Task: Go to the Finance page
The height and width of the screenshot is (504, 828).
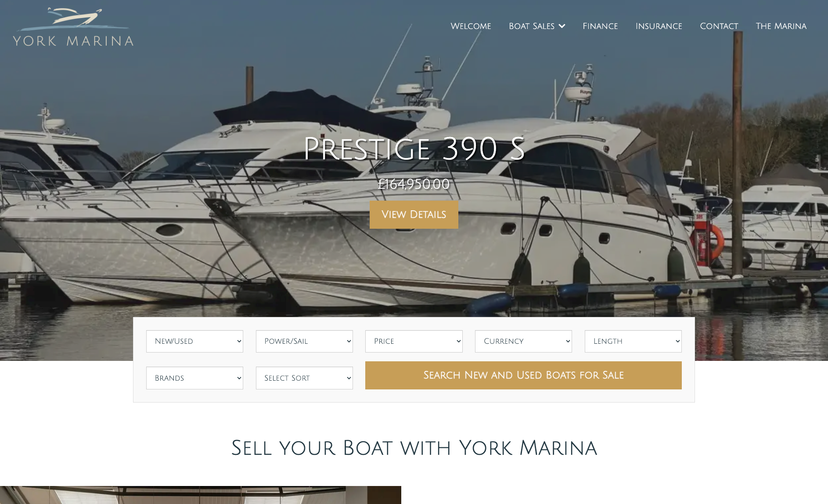Action: pyautogui.click(x=600, y=26)
